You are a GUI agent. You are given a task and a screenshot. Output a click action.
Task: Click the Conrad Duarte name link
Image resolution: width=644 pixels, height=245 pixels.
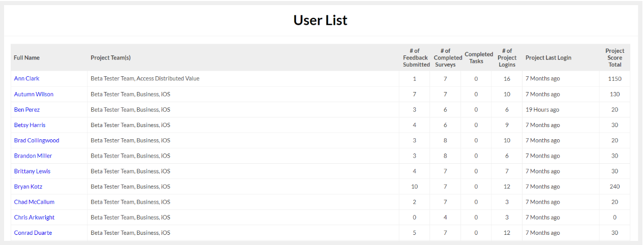point(33,233)
